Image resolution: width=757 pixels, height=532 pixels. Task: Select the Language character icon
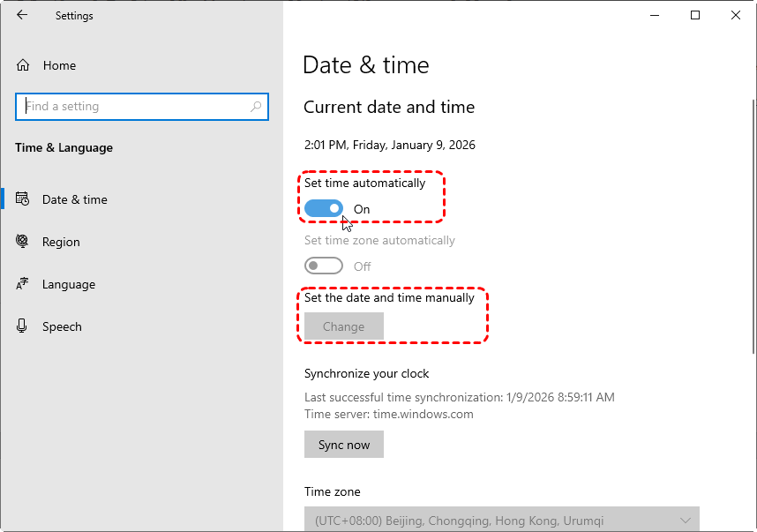click(23, 284)
